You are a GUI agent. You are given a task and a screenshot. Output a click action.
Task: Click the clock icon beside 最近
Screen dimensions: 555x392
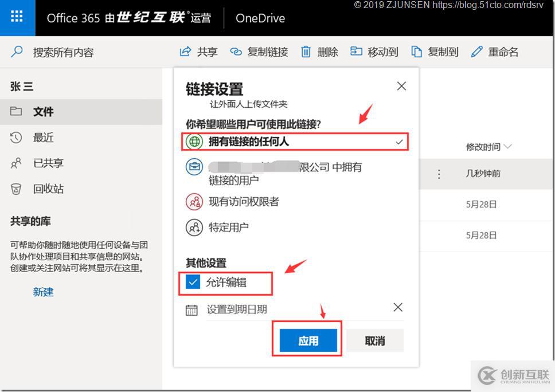pos(16,138)
